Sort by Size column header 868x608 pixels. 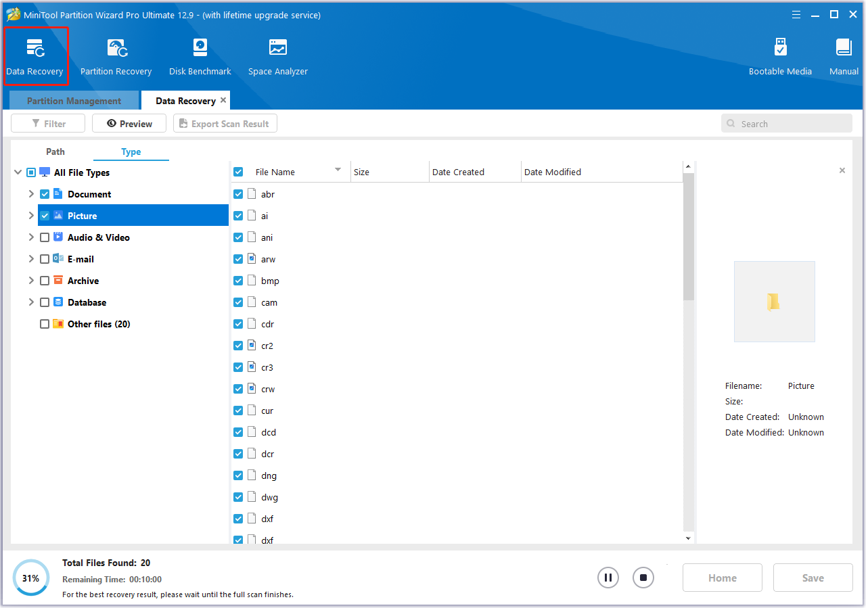point(390,172)
